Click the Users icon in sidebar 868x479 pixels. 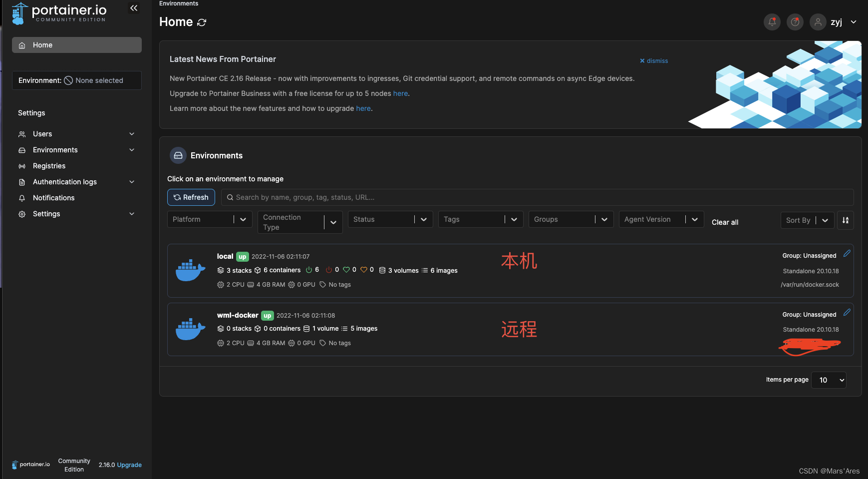pyautogui.click(x=22, y=134)
